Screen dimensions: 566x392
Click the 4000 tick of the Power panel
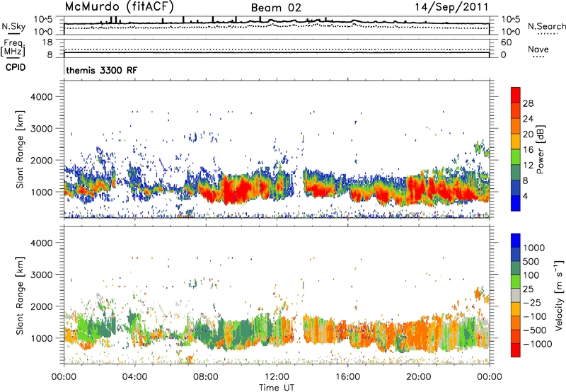point(42,97)
